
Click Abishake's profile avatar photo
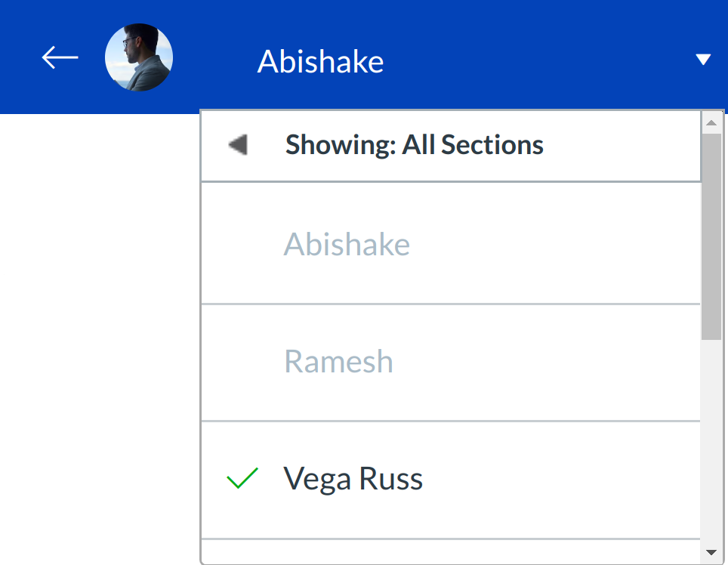(139, 57)
